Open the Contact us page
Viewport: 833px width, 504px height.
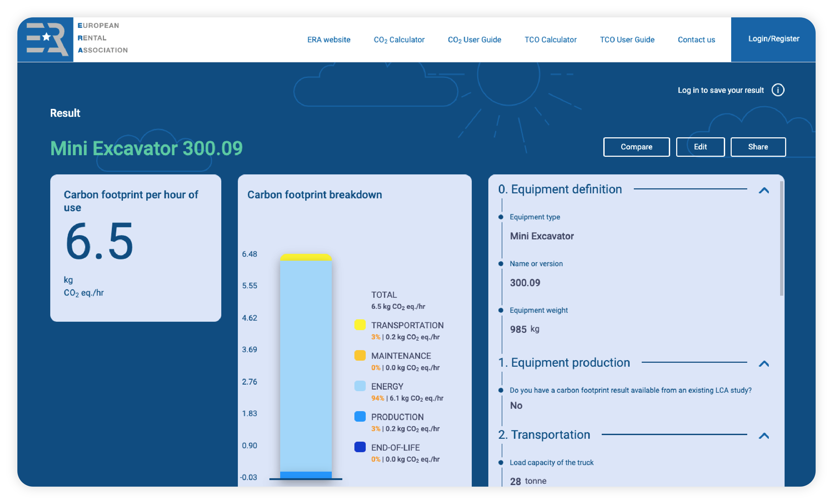click(x=696, y=40)
